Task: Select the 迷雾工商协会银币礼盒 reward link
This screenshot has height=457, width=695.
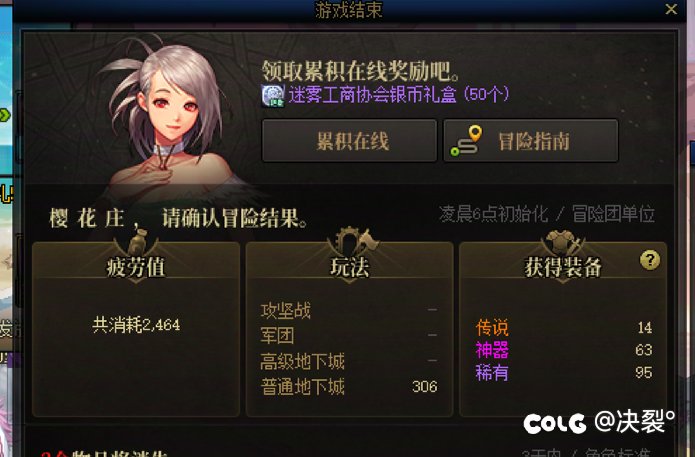Action: (398, 95)
